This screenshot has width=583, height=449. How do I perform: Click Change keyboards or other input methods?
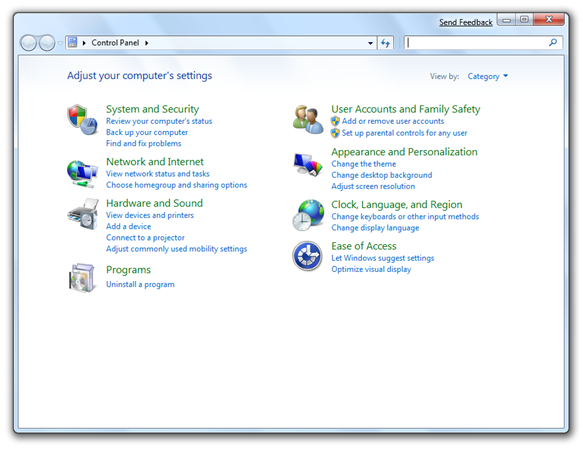click(x=405, y=216)
